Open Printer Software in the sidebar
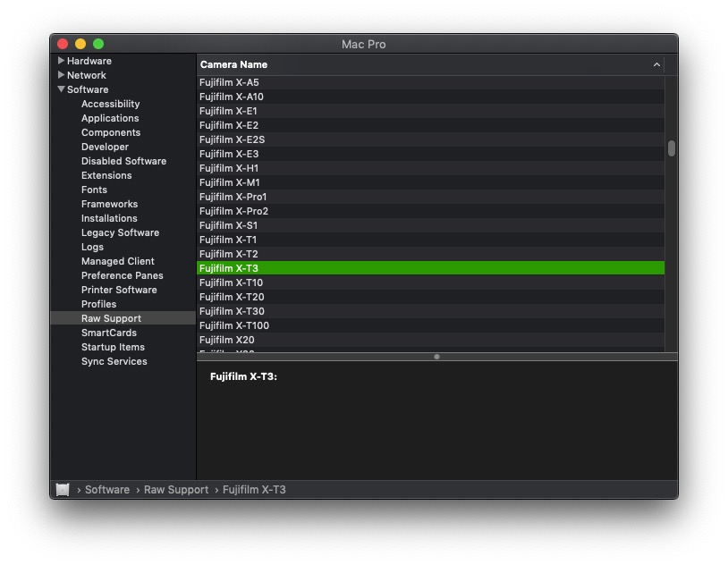 pyautogui.click(x=119, y=290)
